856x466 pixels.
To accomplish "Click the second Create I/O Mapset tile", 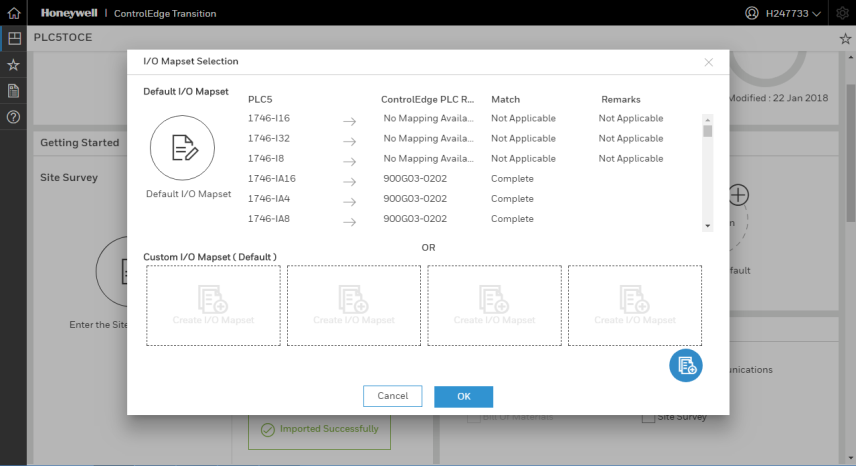I will coord(354,306).
